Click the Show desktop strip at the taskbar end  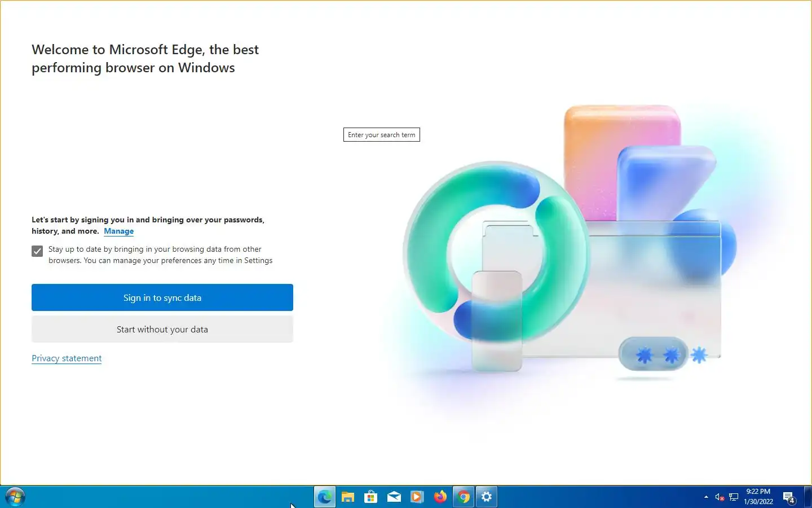[x=808, y=497]
